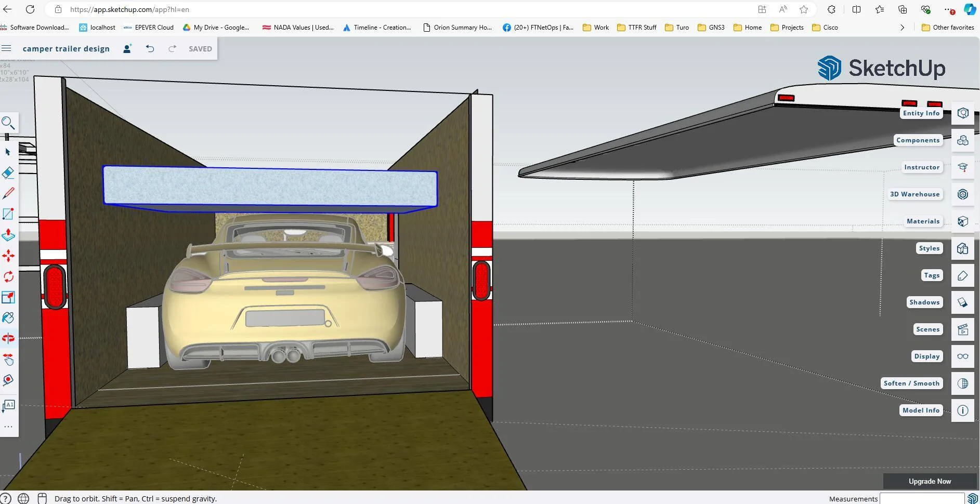Click the Components label
Screen dimensions: 980x504
coord(918,140)
